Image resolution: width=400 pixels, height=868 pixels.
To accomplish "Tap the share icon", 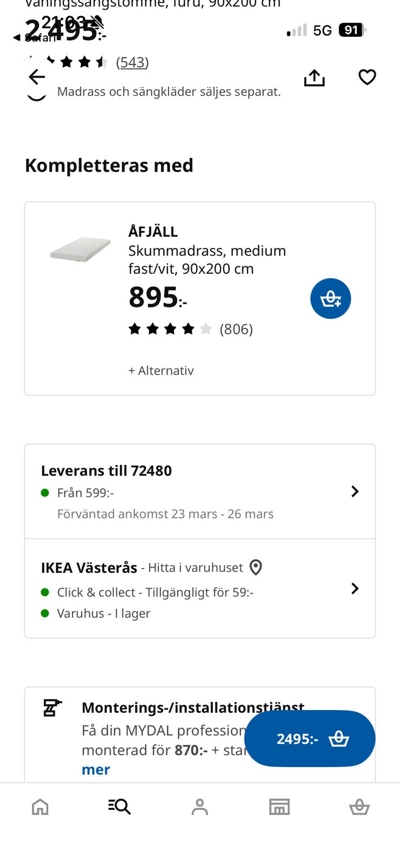I will coord(314,78).
